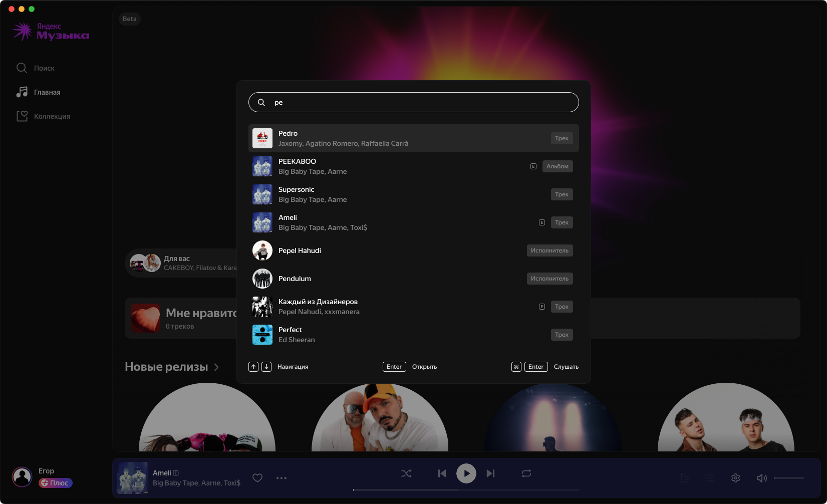Image resolution: width=827 pixels, height=504 pixels.
Task: Click the track progress bar
Action: click(x=466, y=489)
